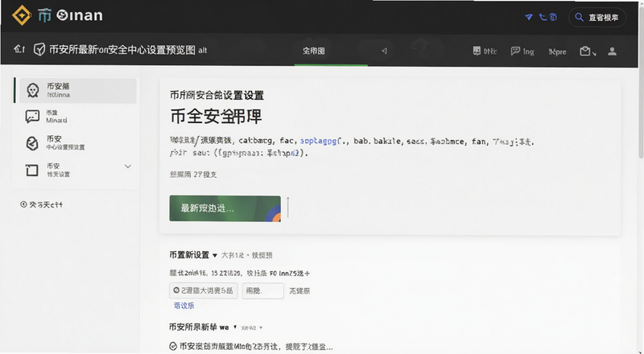Open the envelope icon dropdown

tap(588, 51)
